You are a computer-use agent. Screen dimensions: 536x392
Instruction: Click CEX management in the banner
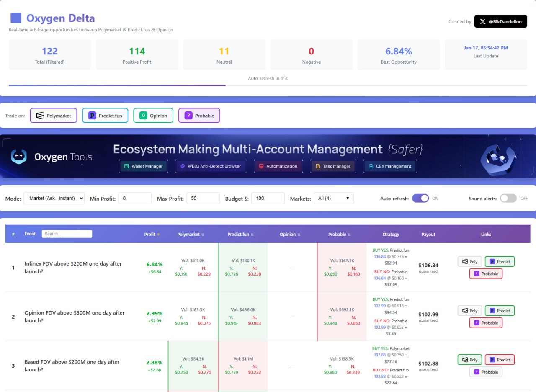(389, 166)
